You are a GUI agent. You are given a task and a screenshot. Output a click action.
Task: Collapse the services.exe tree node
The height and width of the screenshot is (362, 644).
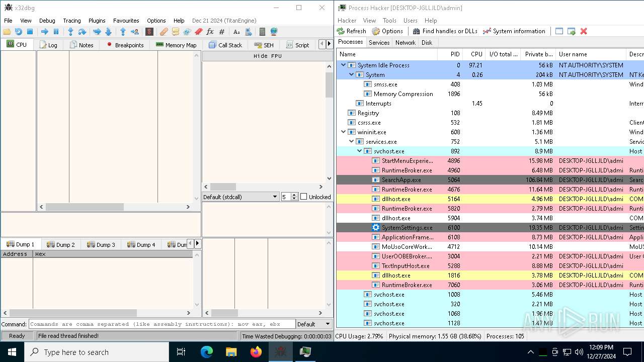(x=352, y=141)
